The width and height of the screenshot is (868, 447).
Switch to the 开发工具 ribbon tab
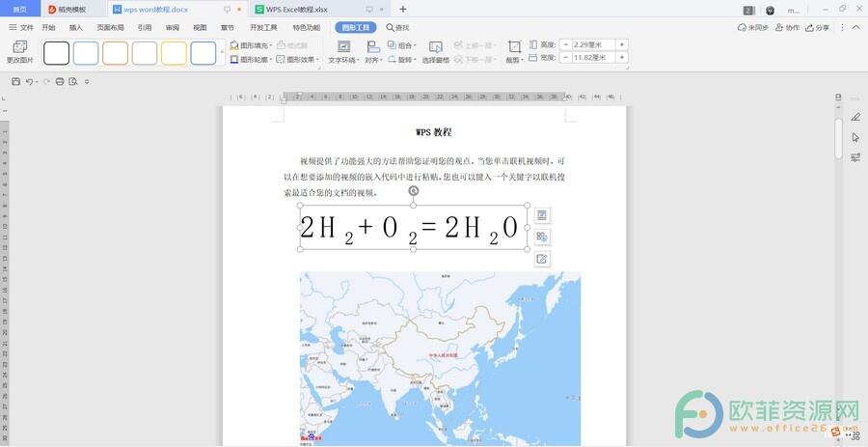[263, 27]
